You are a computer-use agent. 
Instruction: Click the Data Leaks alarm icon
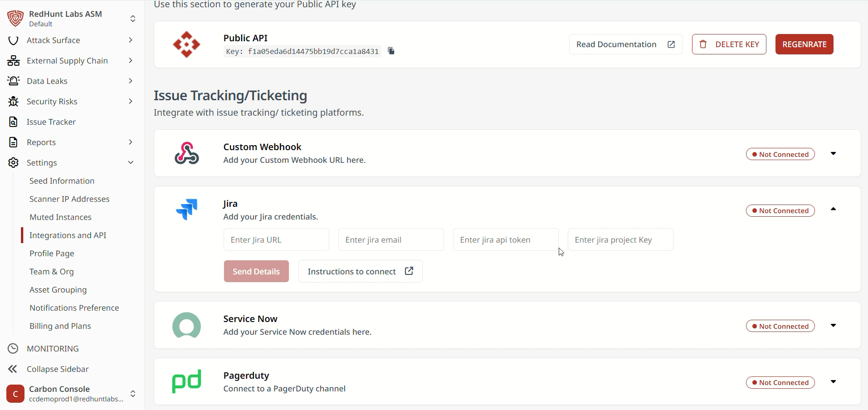13,81
